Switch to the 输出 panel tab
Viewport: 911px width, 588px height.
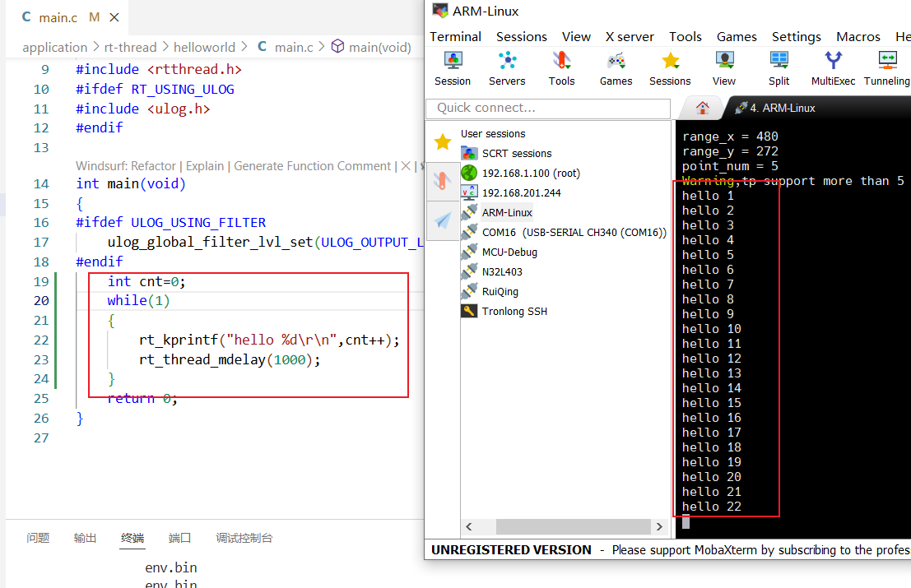click(85, 538)
